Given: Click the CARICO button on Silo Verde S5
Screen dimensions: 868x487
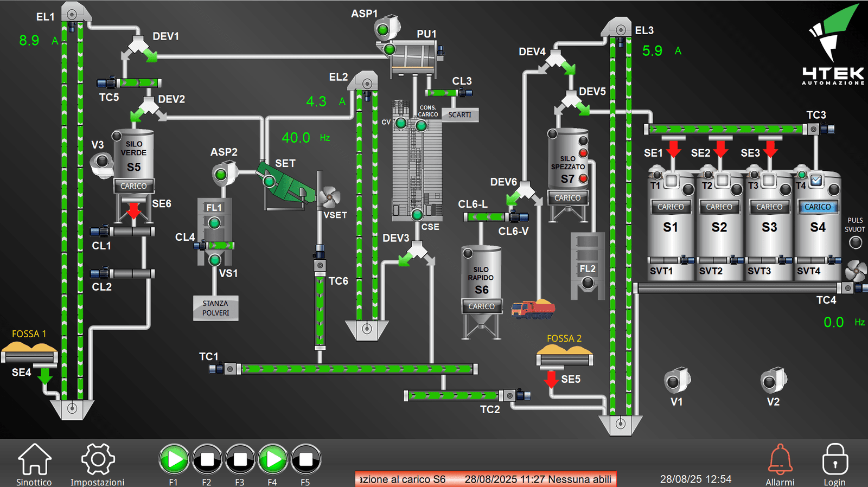Looking at the screenshot, I should point(133,186).
